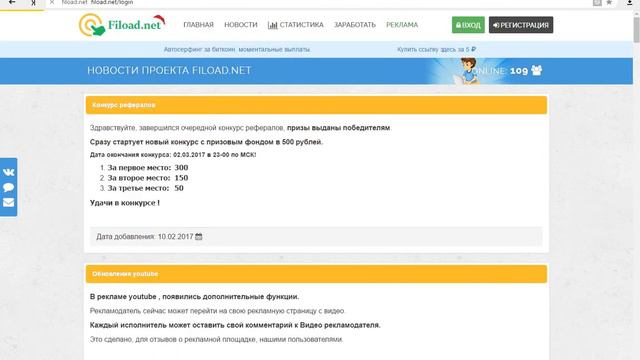Open the НОВОСТИ menu item
Image resolution: width=640 pixels, height=360 pixels.
[241, 25]
